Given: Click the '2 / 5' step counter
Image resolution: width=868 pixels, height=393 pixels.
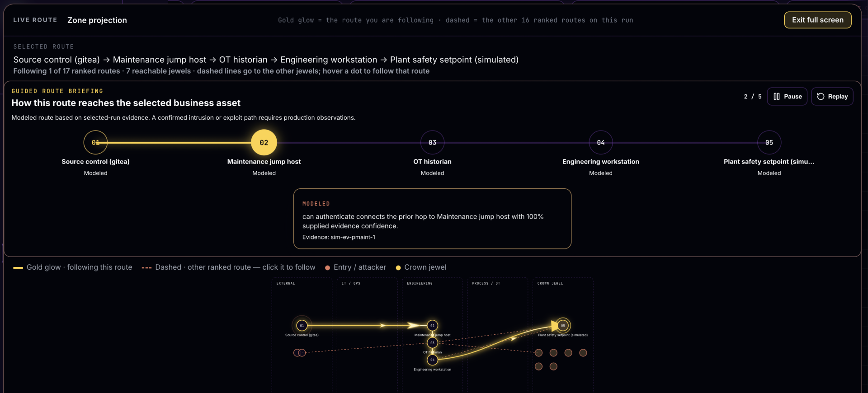Looking at the screenshot, I should (x=753, y=97).
